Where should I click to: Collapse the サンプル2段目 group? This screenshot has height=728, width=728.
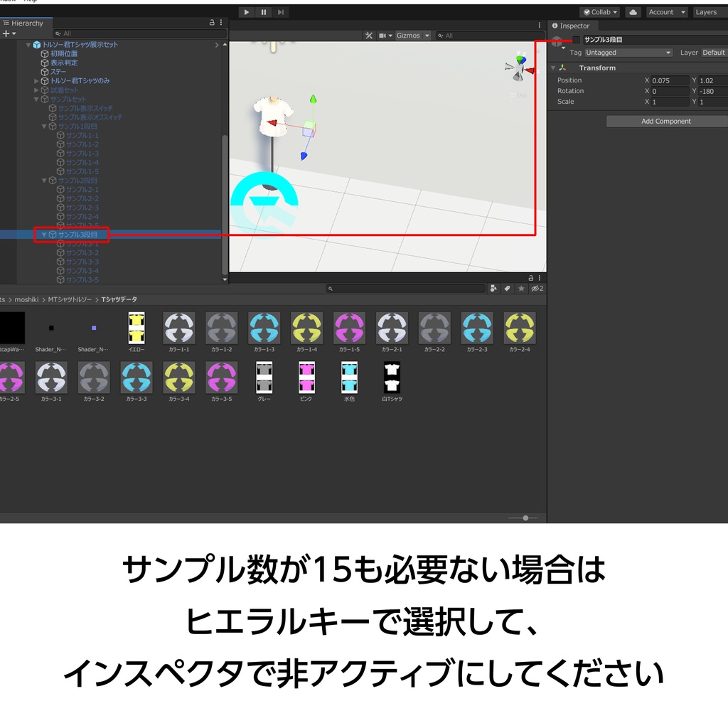[44, 181]
